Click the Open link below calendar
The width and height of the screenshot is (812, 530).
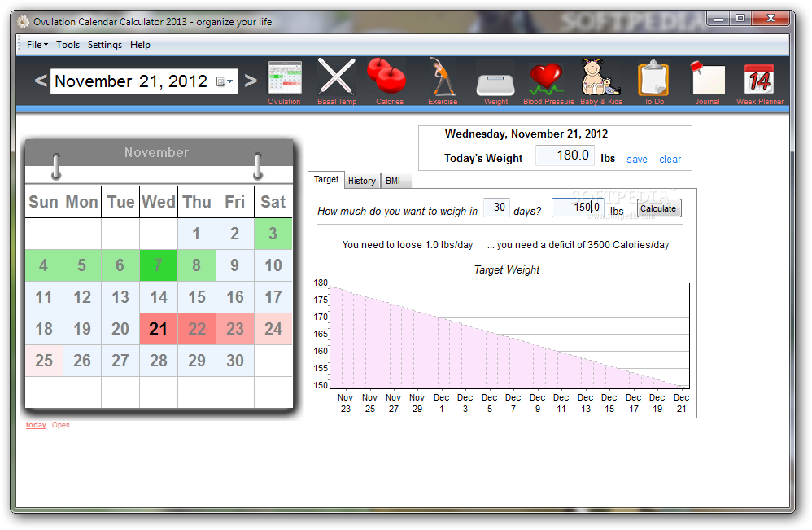coord(60,425)
